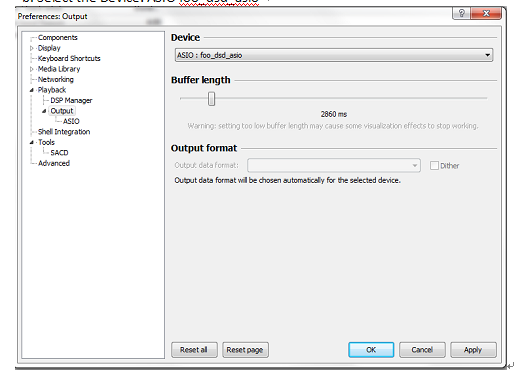Select Tools in the preferences tree
527x370 pixels.
click(46, 142)
